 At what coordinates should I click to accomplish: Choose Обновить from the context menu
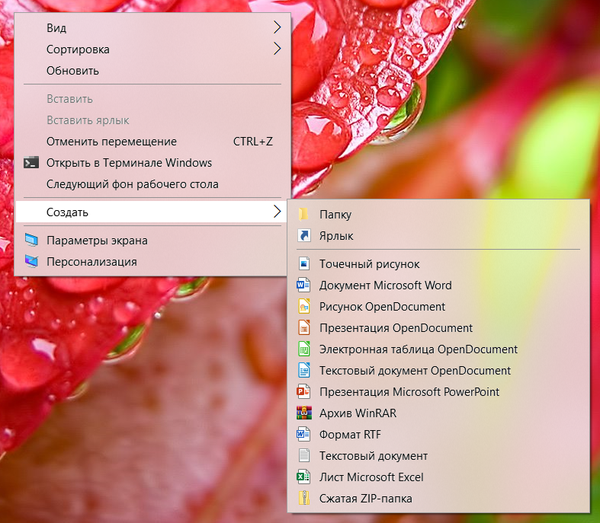(72, 71)
